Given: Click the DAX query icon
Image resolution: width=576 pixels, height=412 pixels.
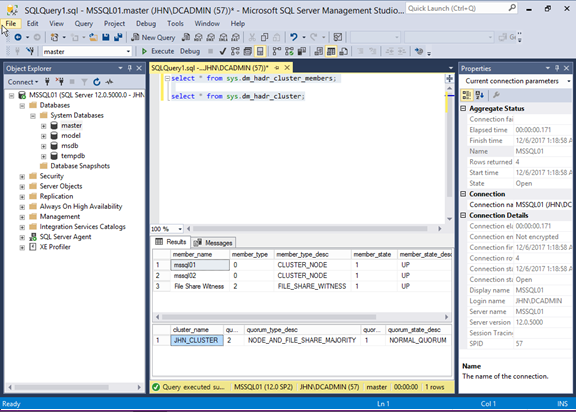Looking at the screenshot, I should (x=236, y=37).
